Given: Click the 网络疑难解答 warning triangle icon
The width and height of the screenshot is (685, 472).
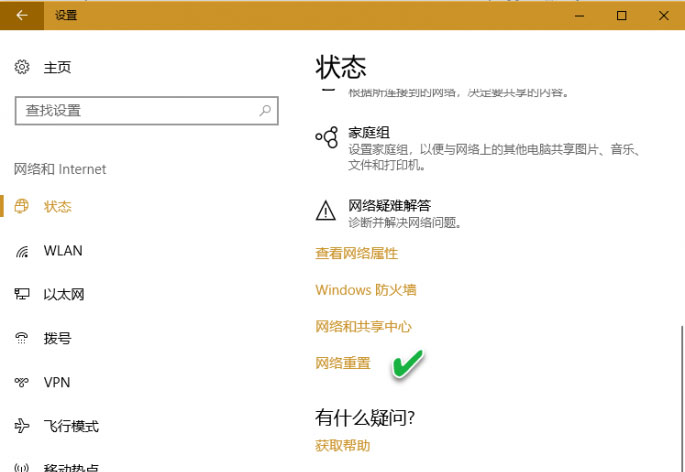Looking at the screenshot, I should (325, 211).
